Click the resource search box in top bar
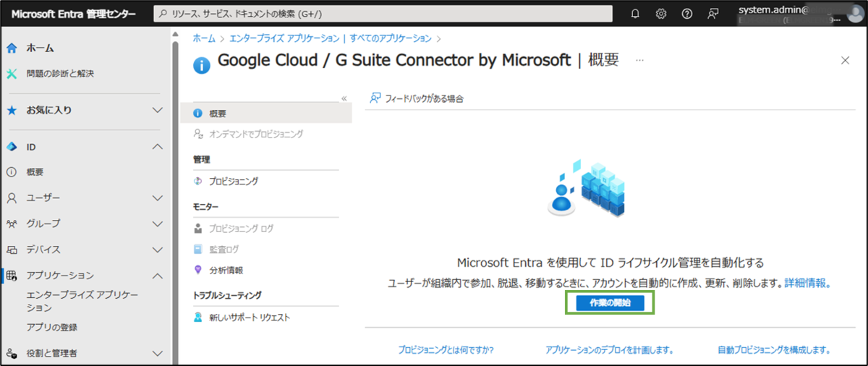The height and width of the screenshot is (366, 868). [383, 14]
